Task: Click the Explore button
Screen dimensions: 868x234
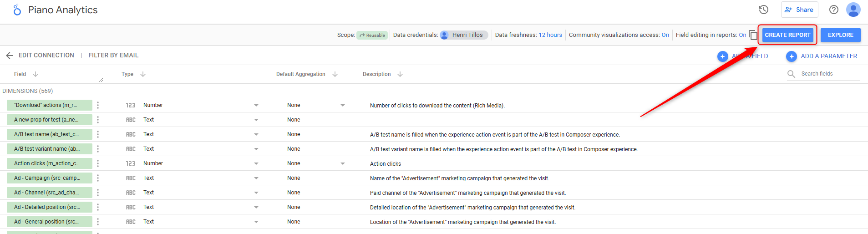Action: tap(840, 35)
